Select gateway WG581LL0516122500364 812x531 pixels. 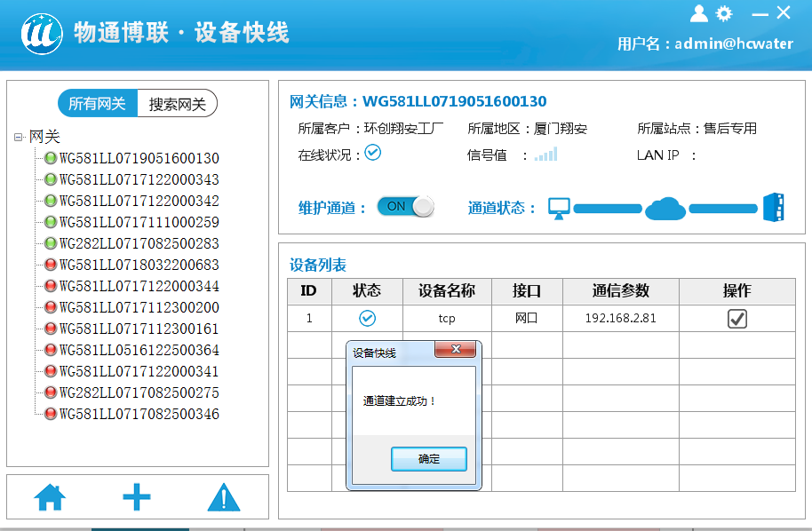click(x=139, y=350)
